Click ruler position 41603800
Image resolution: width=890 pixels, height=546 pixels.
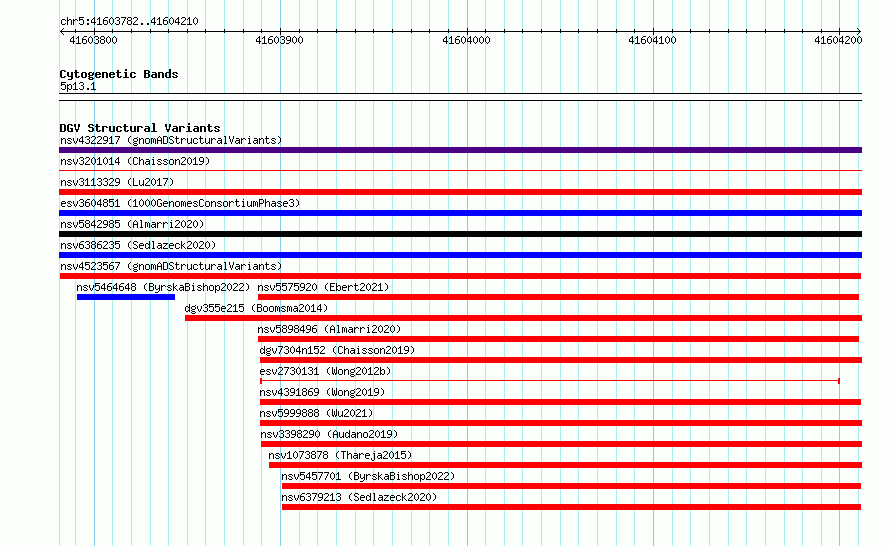[94, 40]
